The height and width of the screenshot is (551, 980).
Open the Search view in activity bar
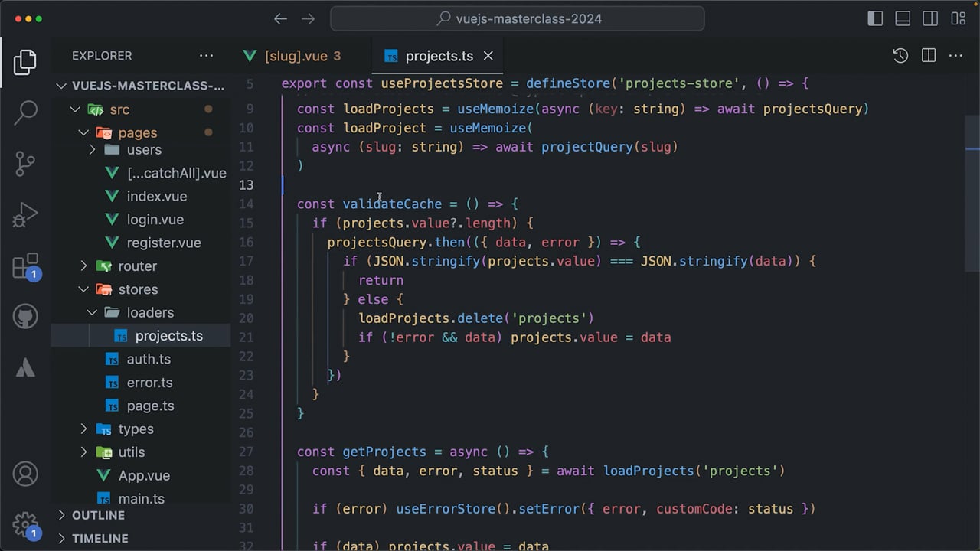(25, 113)
